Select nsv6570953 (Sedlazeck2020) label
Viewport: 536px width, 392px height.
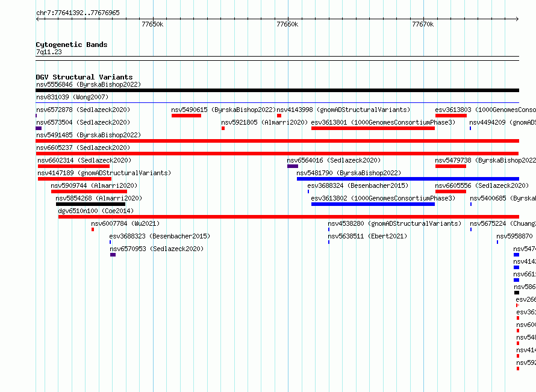click(157, 249)
